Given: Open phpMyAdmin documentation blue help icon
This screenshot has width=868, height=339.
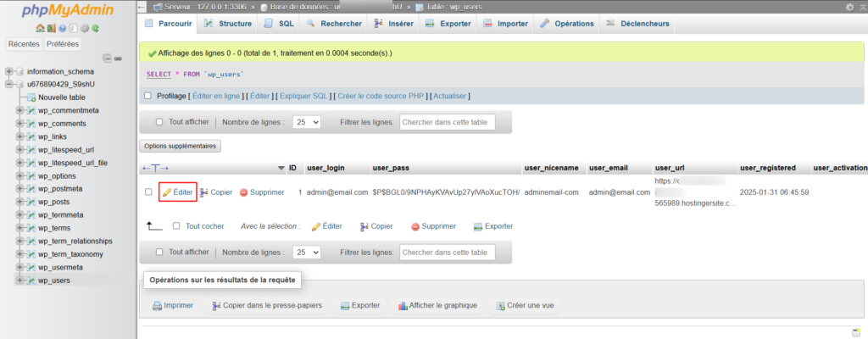Looking at the screenshot, I should click(62, 28).
